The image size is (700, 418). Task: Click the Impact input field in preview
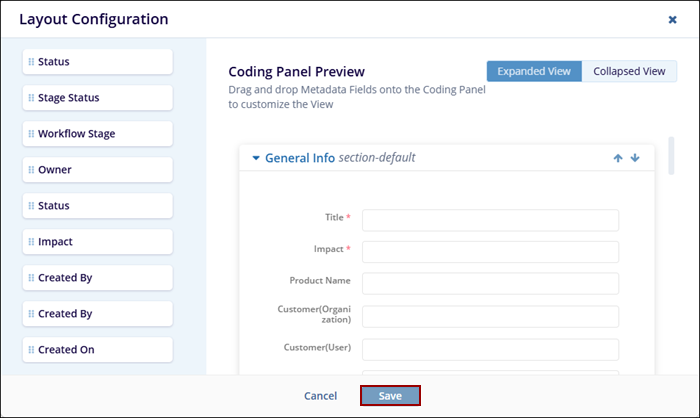[490, 251]
